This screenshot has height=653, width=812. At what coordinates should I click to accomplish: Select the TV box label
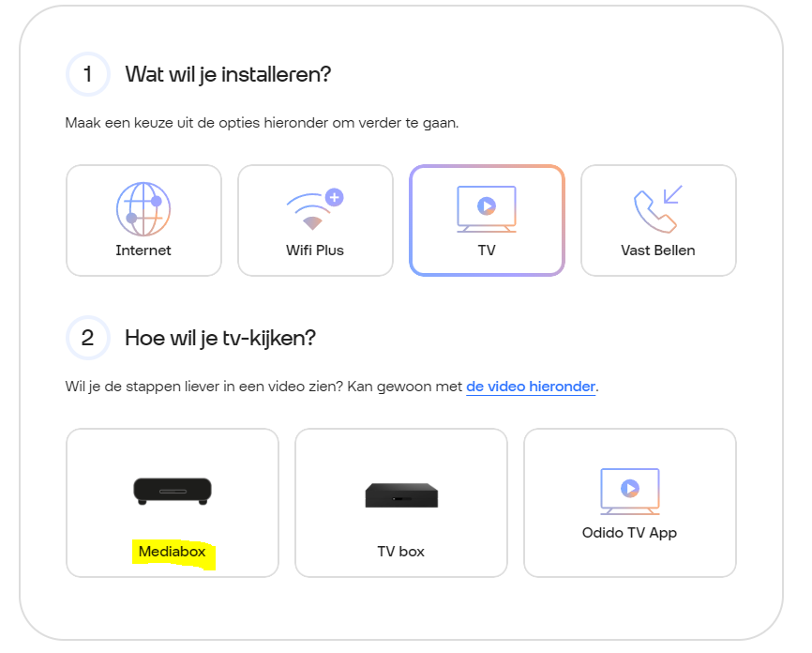tap(400, 552)
